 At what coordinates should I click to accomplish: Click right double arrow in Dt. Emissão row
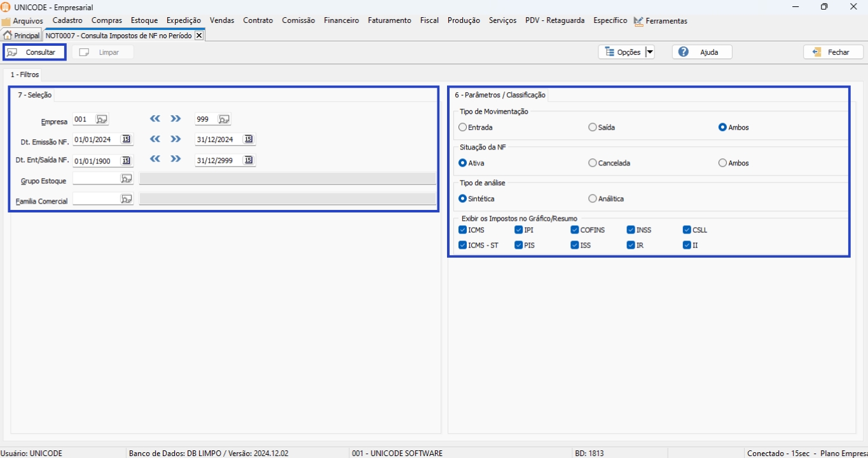click(x=176, y=139)
